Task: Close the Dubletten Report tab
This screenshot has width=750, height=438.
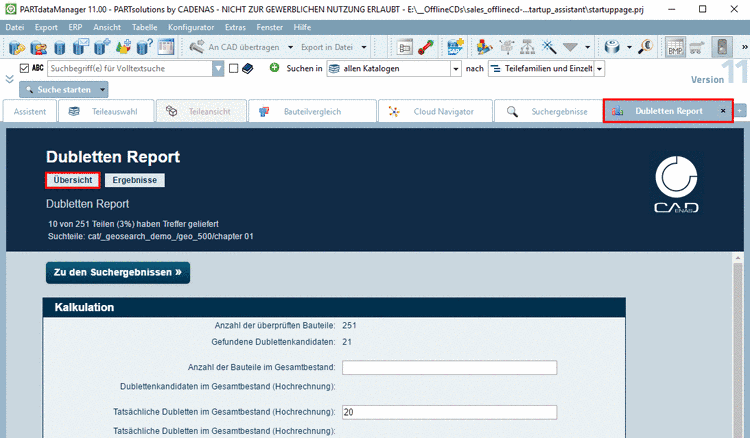Action: (723, 111)
